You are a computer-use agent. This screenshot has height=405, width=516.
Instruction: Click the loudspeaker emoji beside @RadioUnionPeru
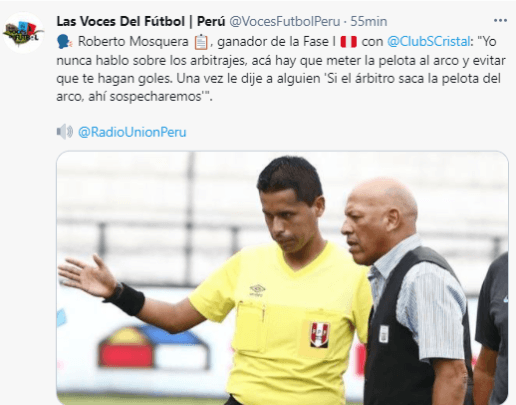[x=65, y=132]
